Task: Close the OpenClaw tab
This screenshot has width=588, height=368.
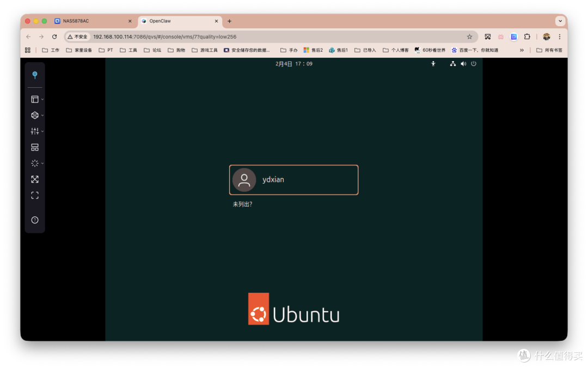Action: tap(216, 21)
